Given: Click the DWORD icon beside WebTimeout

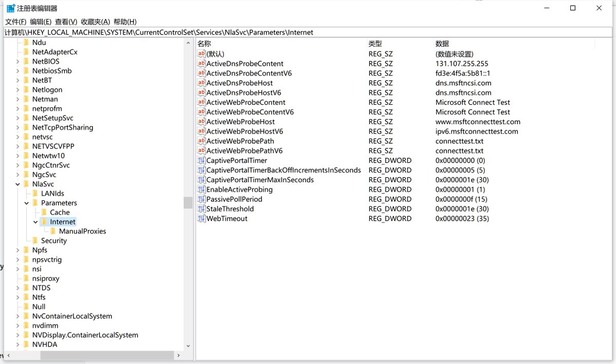Looking at the screenshot, I should click(202, 219).
